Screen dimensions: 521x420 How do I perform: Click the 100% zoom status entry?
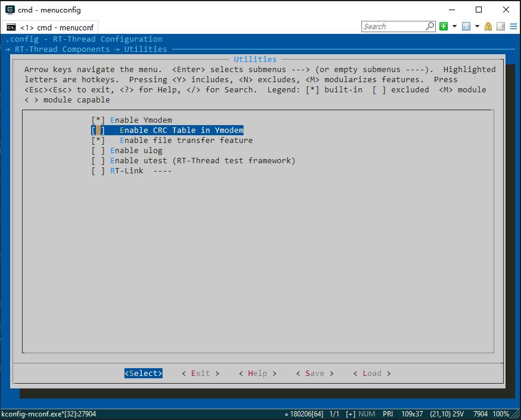(501, 414)
